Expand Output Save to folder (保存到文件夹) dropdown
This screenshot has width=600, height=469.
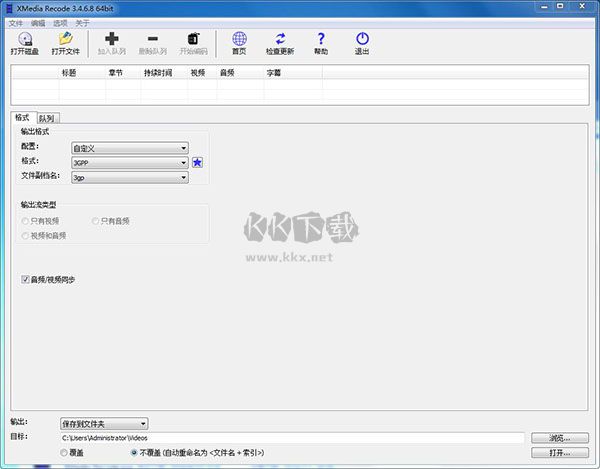pos(104,423)
